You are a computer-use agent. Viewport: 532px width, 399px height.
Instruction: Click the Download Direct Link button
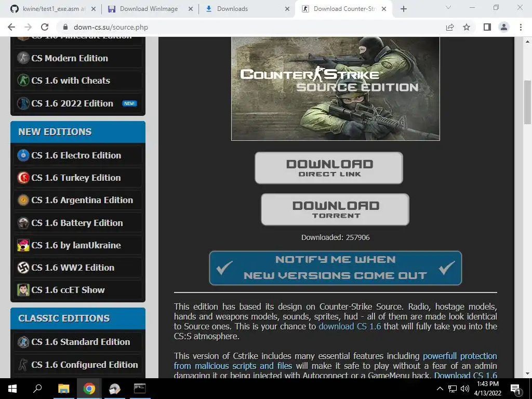pyautogui.click(x=329, y=168)
